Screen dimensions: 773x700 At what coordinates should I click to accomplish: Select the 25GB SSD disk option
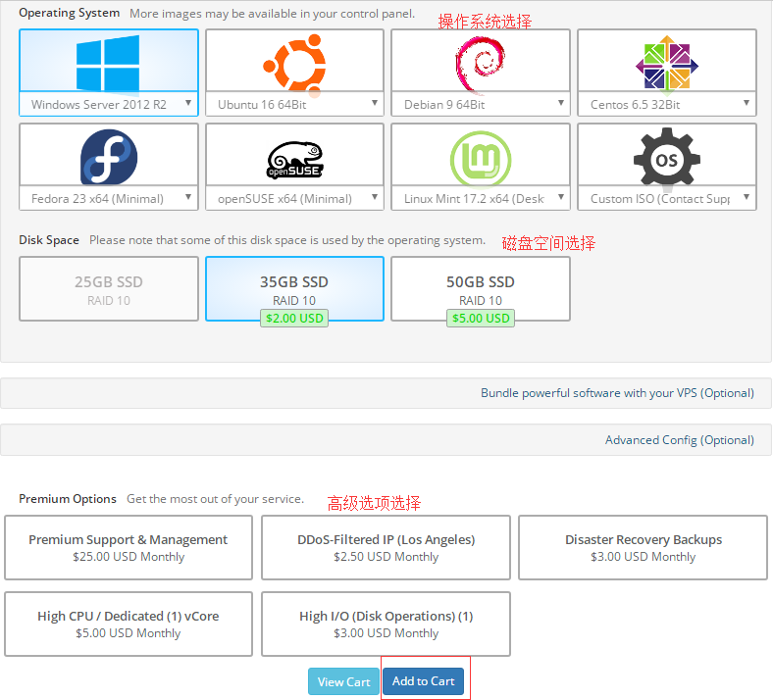tap(109, 288)
